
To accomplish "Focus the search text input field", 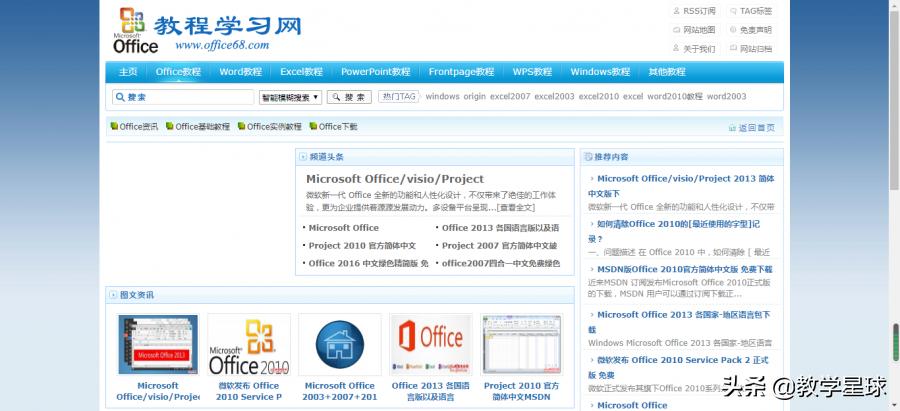I will coord(183,97).
